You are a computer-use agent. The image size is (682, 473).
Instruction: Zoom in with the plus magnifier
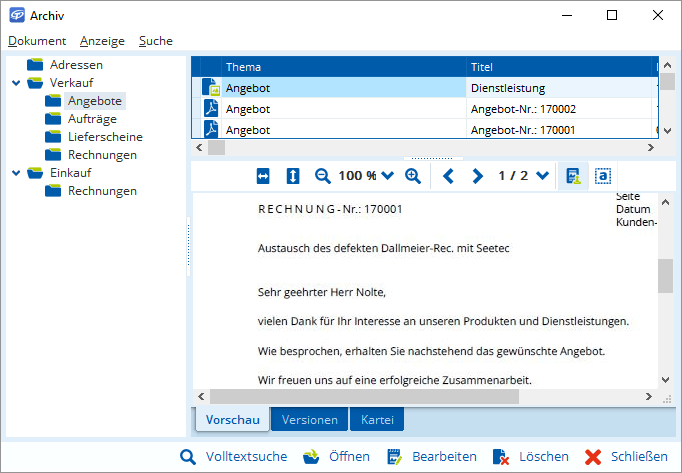(x=413, y=176)
